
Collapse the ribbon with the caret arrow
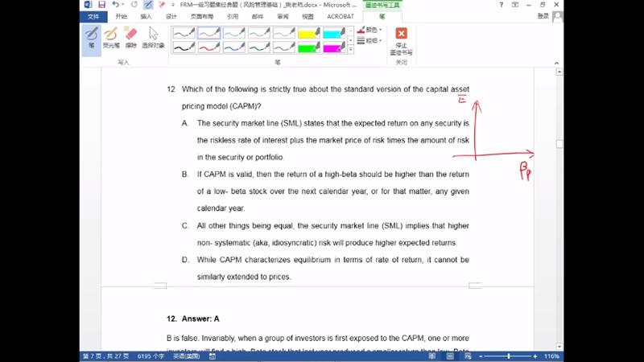[x=556, y=63]
